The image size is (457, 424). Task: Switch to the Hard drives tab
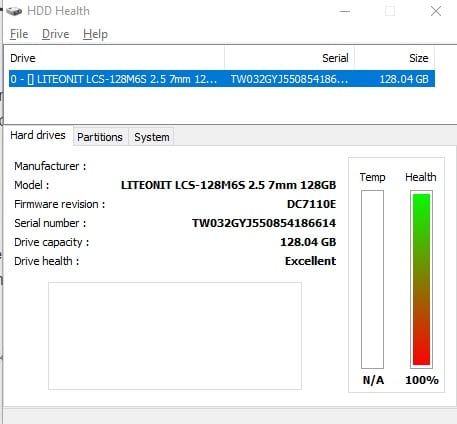pyautogui.click(x=38, y=135)
